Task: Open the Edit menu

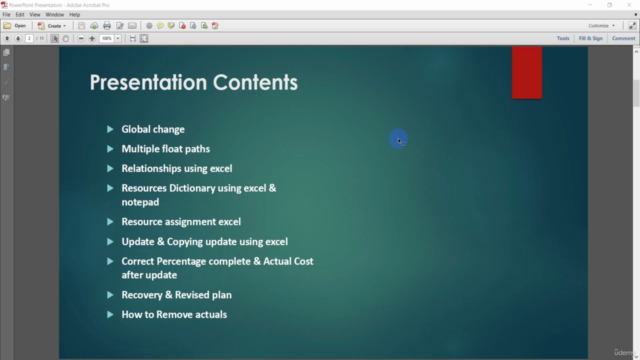Action: [x=20, y=15]
